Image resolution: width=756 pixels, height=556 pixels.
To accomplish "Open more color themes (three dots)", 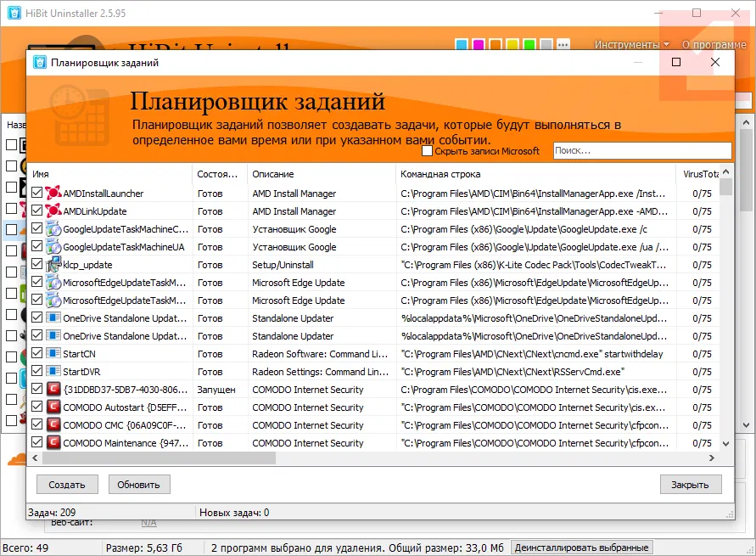I will point(563,45).
